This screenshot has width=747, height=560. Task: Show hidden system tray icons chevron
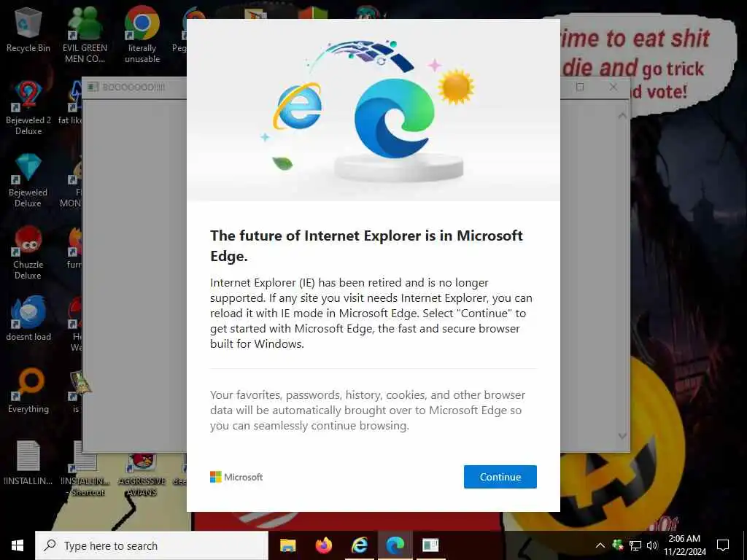click(600, 545)
